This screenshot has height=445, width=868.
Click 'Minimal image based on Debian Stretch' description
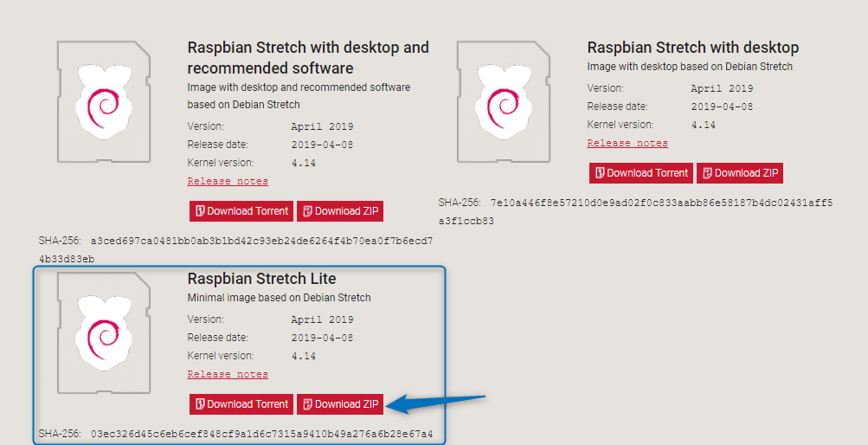click(279, 298)
